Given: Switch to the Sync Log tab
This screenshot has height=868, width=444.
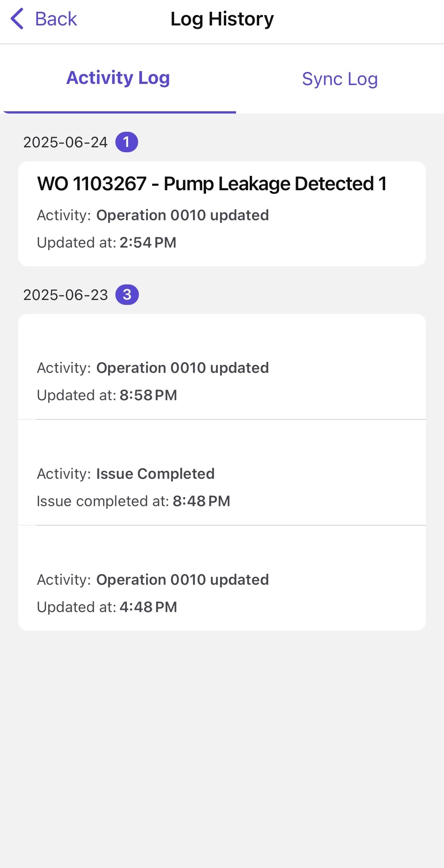Looking at the screenshot, I should click(340, 79).
